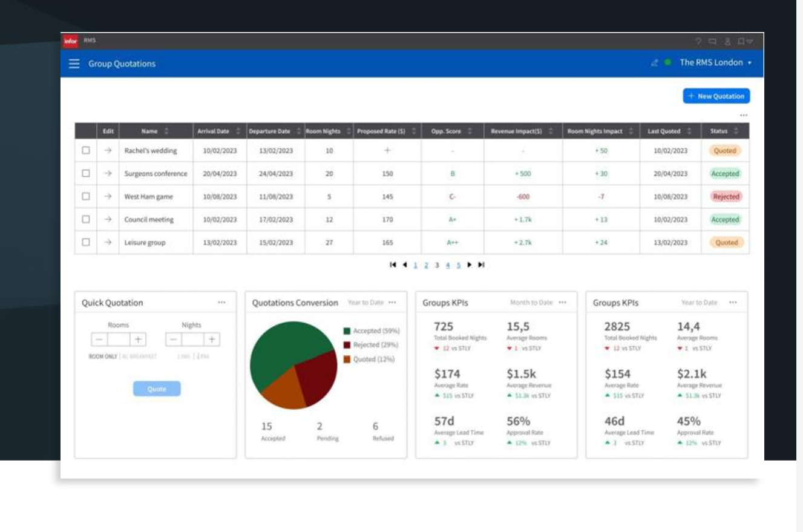803x532 pixels.
Task: Select checkbox for Surgeons conference row
Action: [x=86, y=174]
